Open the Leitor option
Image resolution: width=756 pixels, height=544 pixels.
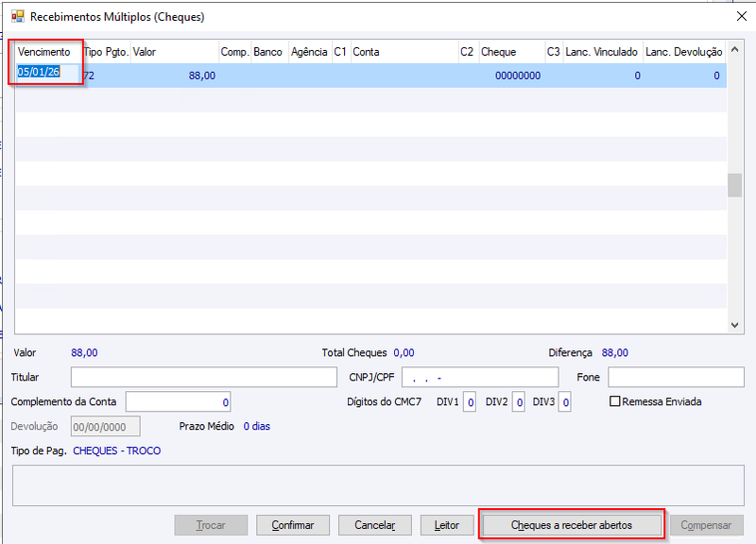click(x=446, y=525)
